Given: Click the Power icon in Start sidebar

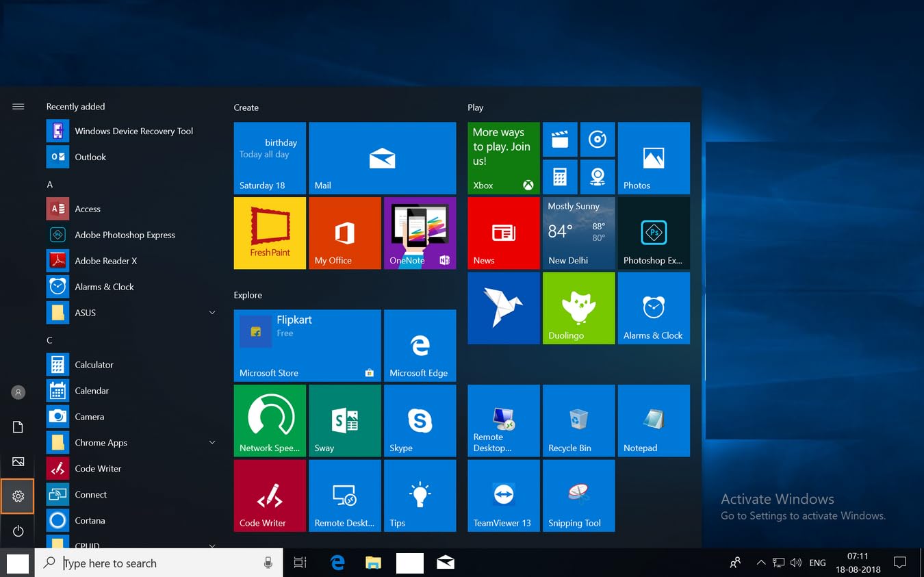Looking at the screenshot, I should click(18, 531).
